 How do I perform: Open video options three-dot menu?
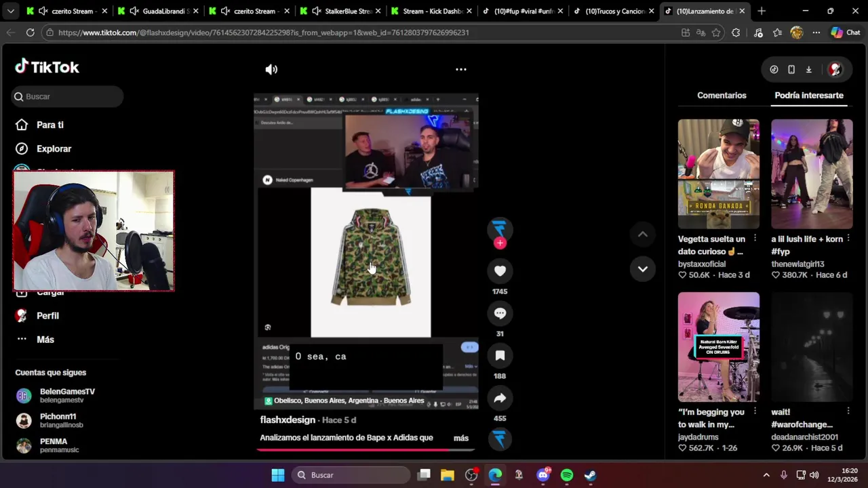point(461,69)
